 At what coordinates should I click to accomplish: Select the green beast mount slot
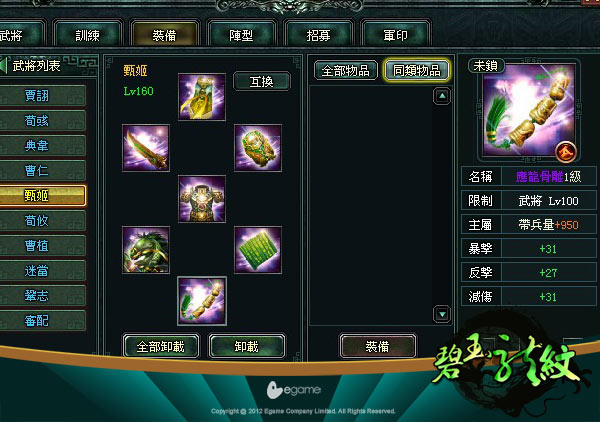146,250
